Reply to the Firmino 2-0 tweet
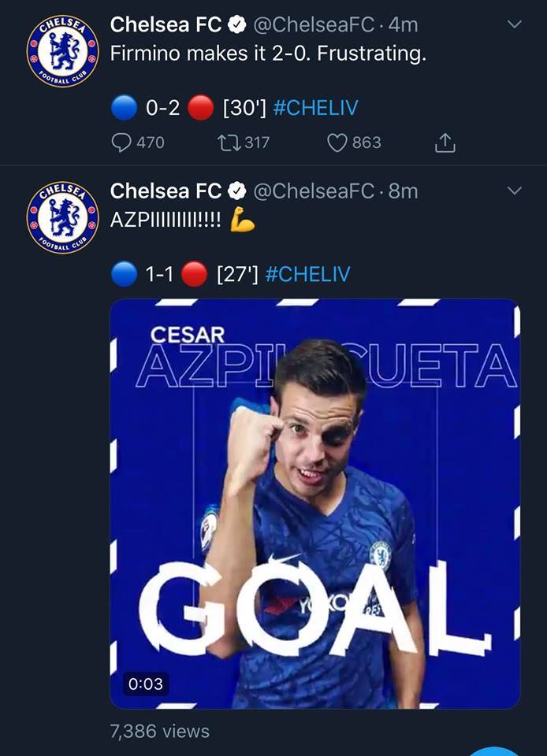Screen dimensions: 547x756 121,143
